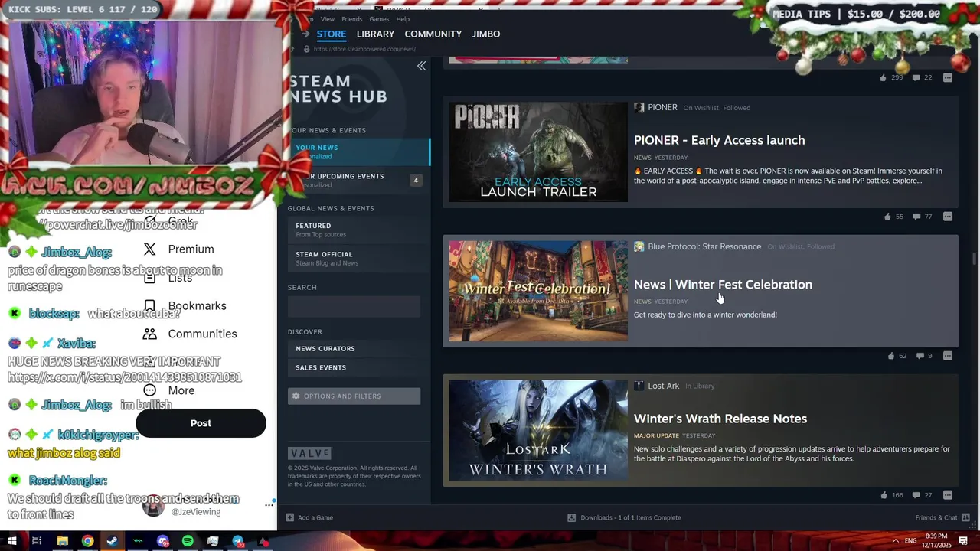Viewport: 980px width, 551px height.
Task: Like the topmost post with 299 likes
Action: 883,77
